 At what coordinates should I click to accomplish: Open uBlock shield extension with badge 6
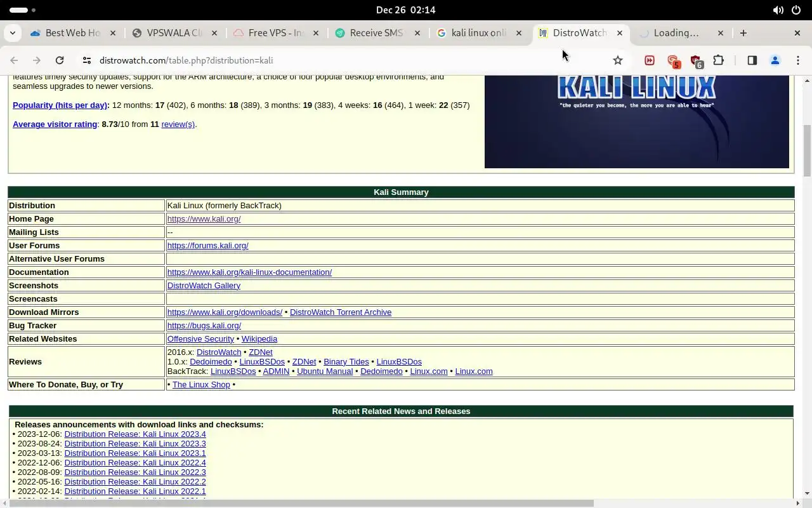(x=696, y=61)
